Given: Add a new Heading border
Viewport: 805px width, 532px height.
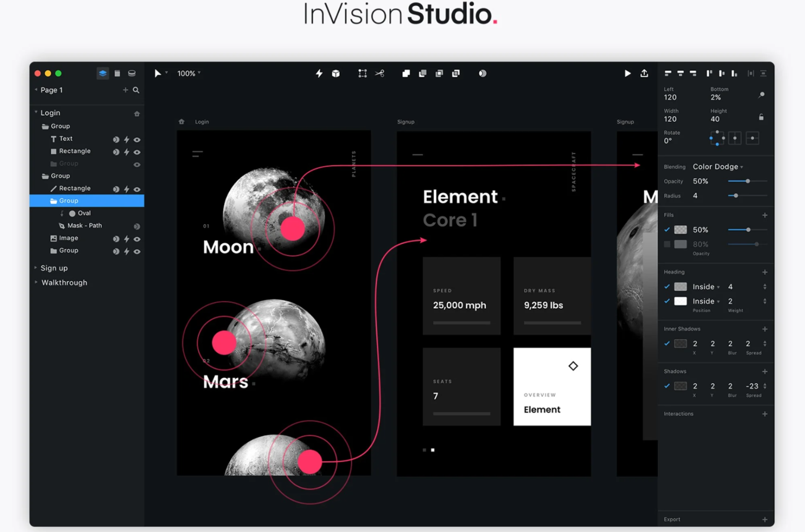Looking at the screenshot, I should 765,272.
